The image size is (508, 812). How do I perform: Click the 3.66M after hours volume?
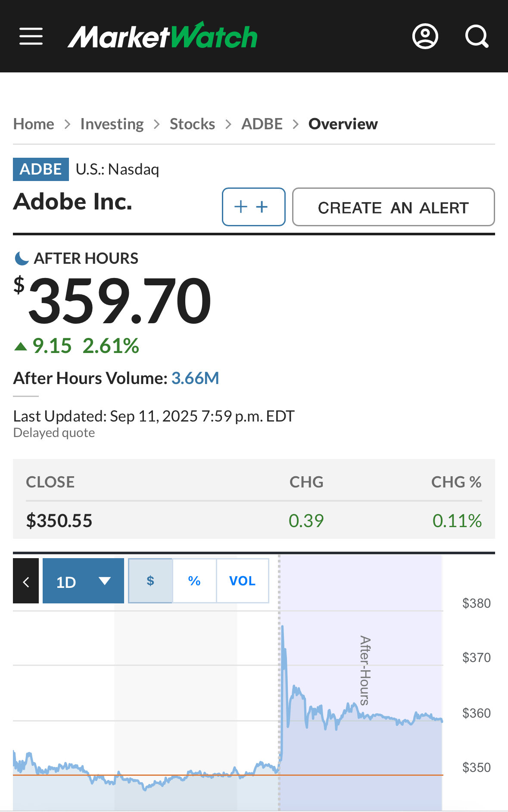[195, 378]
